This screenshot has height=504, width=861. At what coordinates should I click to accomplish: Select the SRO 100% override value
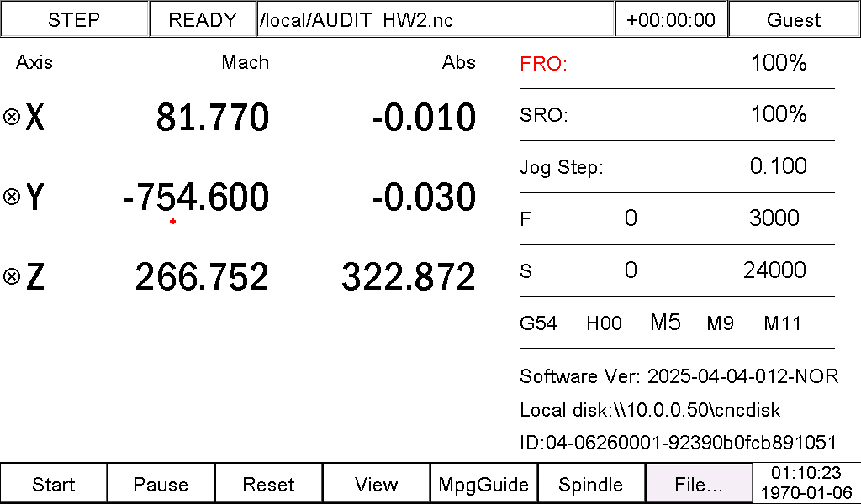click(779, 114)
